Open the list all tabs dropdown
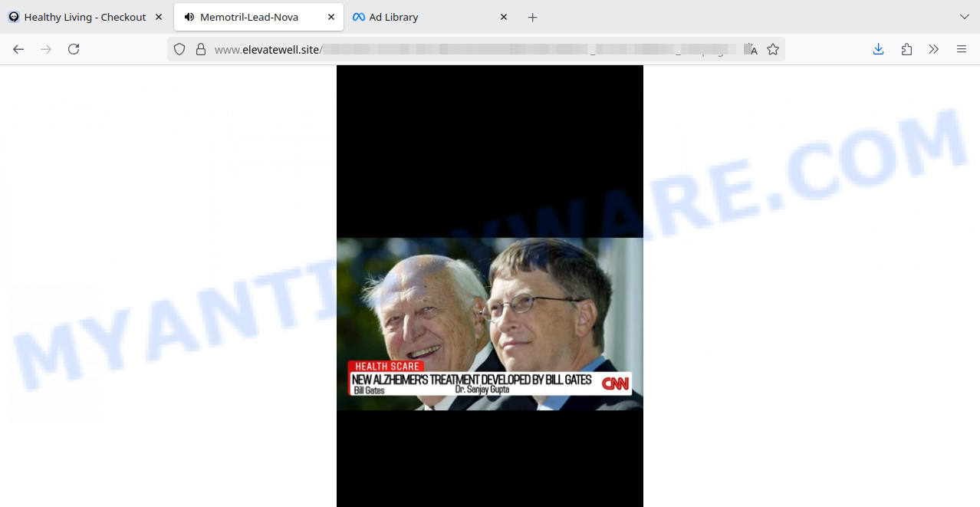Viewport: 980px width, 507px height. (965, 17)
